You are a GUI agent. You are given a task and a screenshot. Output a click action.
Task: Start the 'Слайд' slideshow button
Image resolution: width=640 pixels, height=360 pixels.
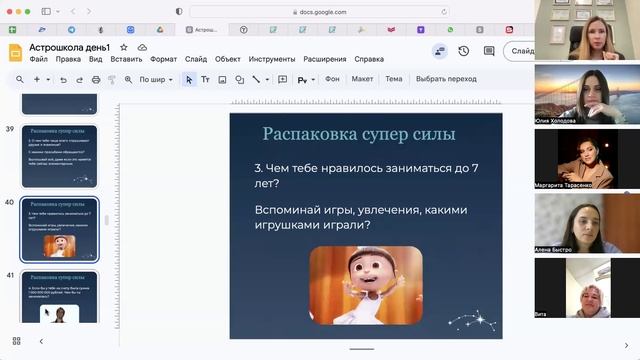520,51
